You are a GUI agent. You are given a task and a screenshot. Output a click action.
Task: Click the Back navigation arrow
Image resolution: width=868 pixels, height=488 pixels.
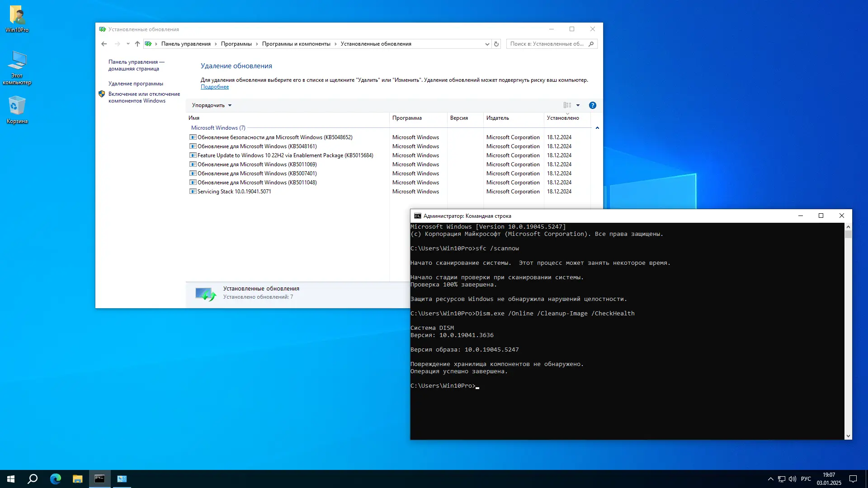[x=104, y=44]
